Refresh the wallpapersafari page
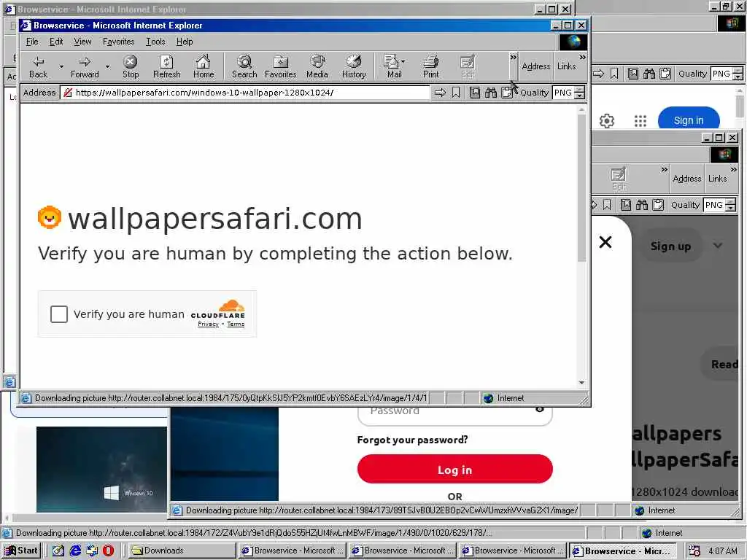This screenshot has width=747, height=560. pyautogui.click(x=167, y=67)
